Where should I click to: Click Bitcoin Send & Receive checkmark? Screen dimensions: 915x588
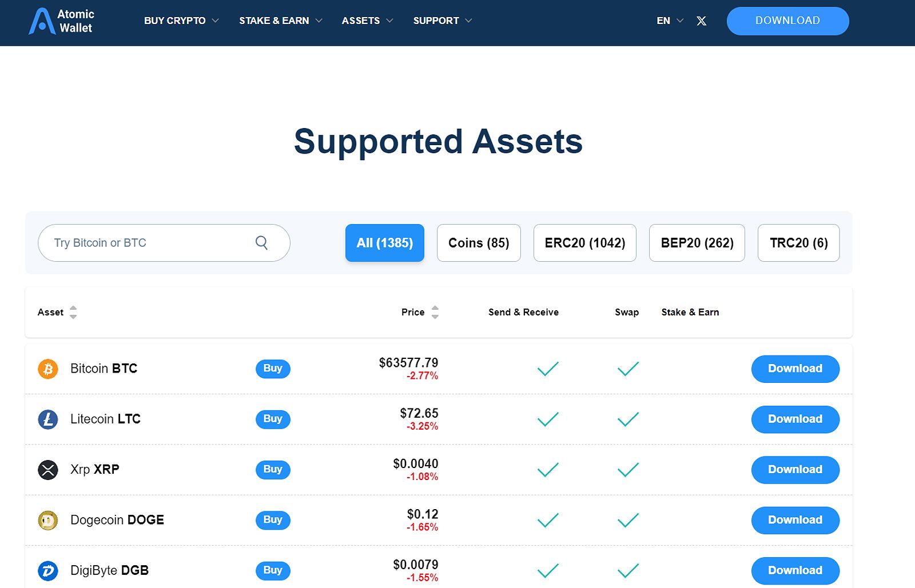coord(548,369)
